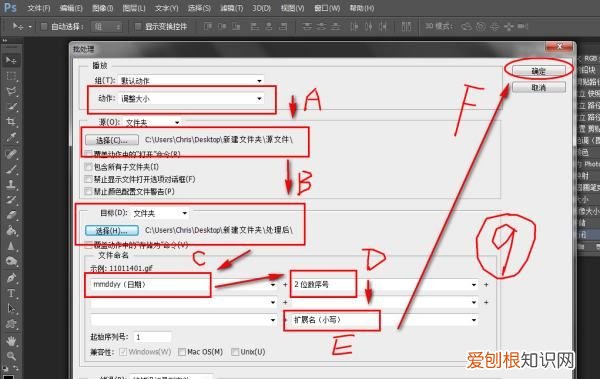This screenshot has width=600, height=379.
Task: Select the Brush tool
Action: 11,169
